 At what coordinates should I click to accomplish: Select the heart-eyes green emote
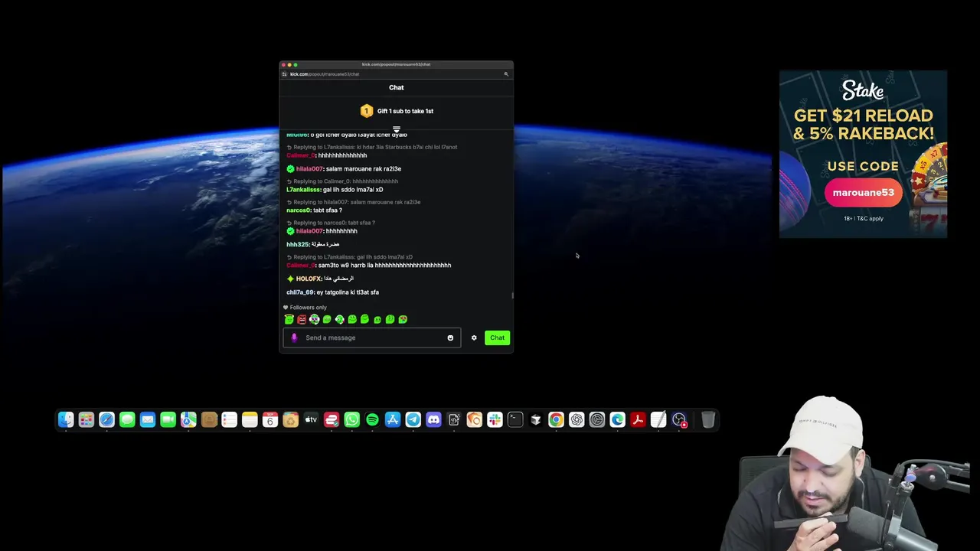click(403, 319)
